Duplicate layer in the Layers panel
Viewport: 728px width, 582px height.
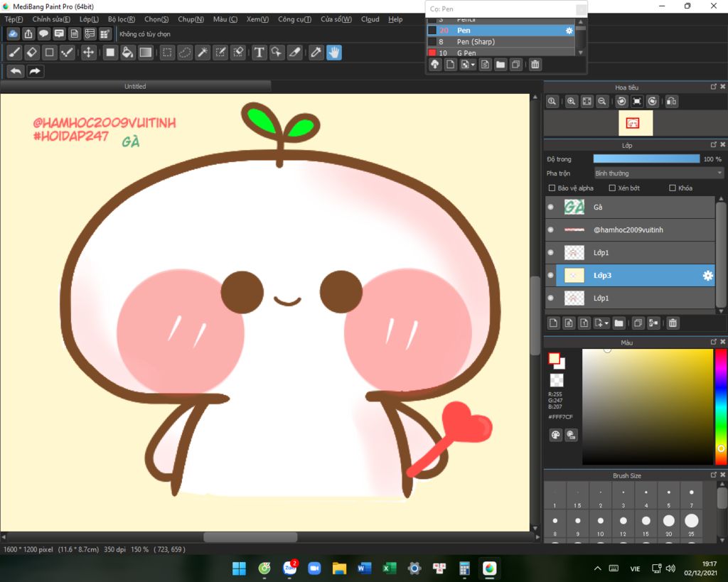pos(638,323)
